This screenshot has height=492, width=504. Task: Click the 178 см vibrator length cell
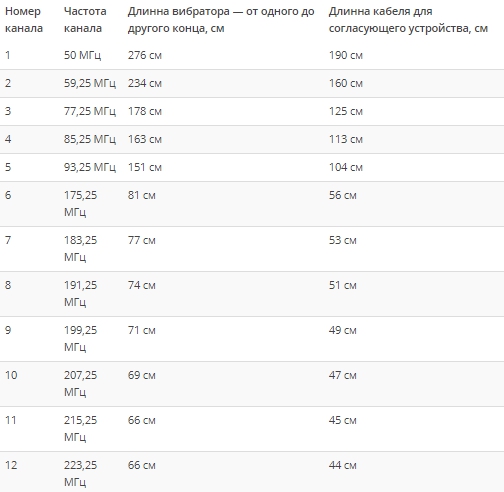pos(145,111)
